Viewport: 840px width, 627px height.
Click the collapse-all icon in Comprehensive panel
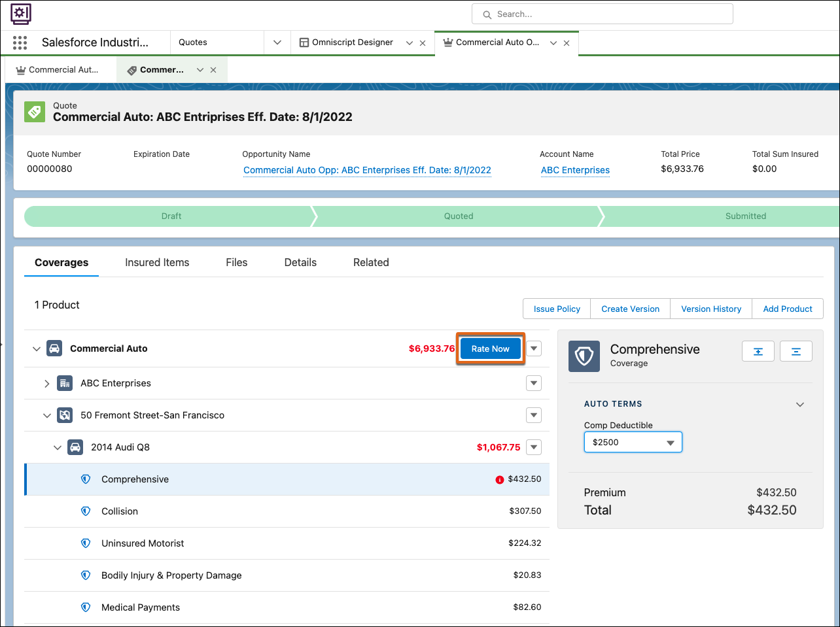[796, 351]
